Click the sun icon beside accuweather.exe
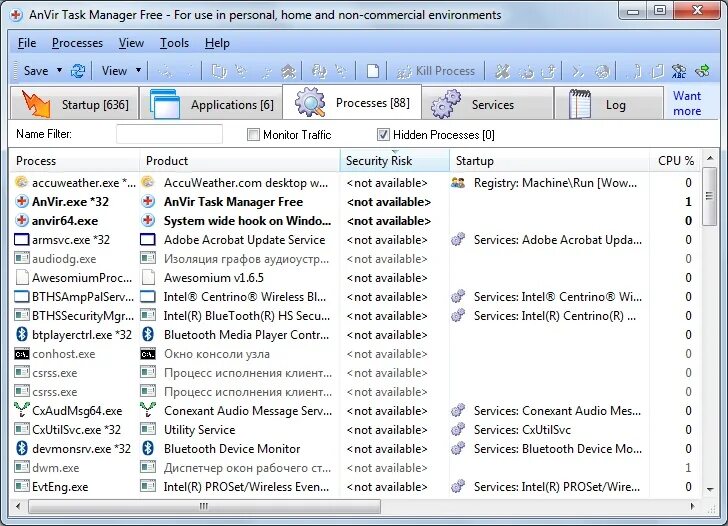This screenshot has width=728, height=526. 21,182
